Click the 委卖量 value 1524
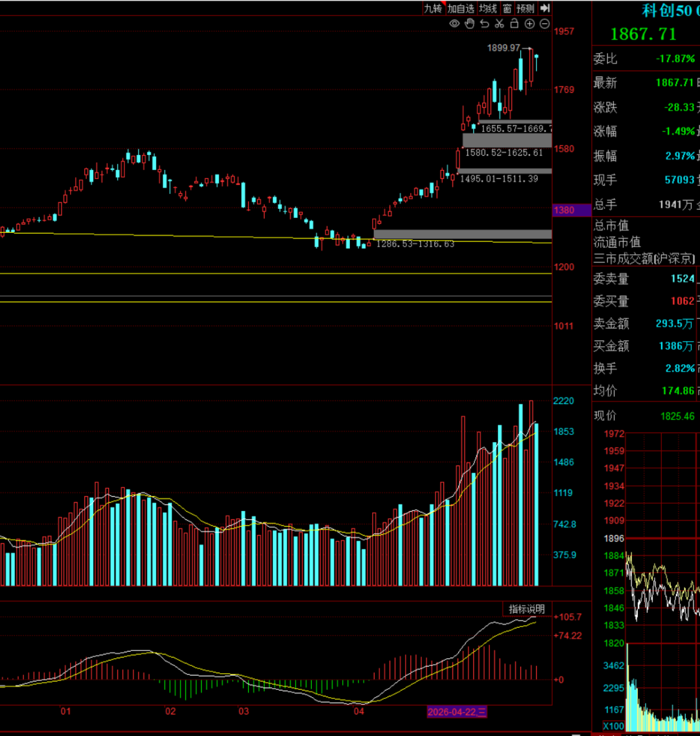700x736 pixels. click(x=682, y=279)
